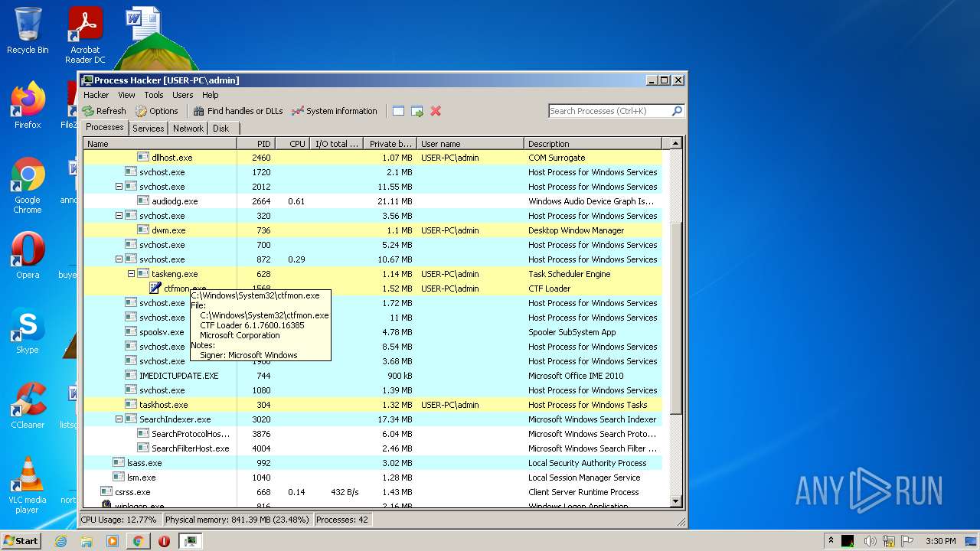The height and width of the screenshot is (551, 980).
Task: Select the spoolsv.exe process row
Action: click(372, 331)
